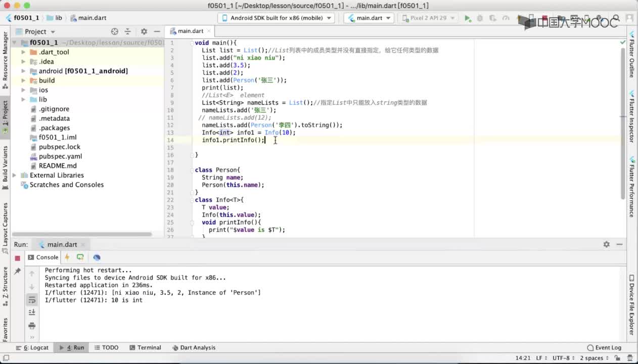
Task: Open Dart DevTools blue icon in console
Action: 97,257
